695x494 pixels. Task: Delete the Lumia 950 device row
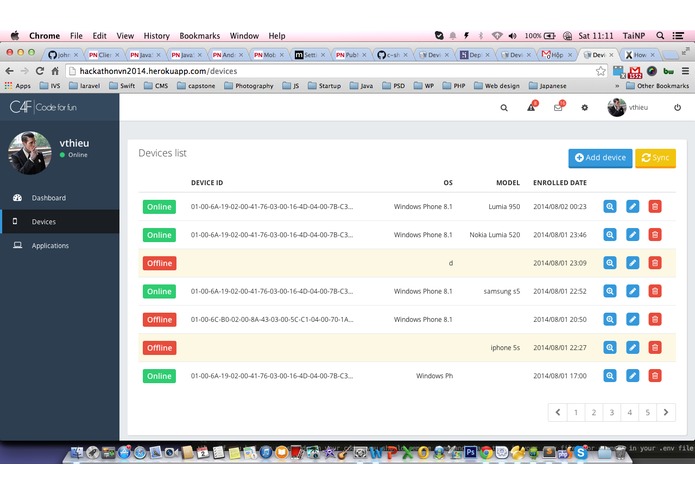[x=655, y=206]
